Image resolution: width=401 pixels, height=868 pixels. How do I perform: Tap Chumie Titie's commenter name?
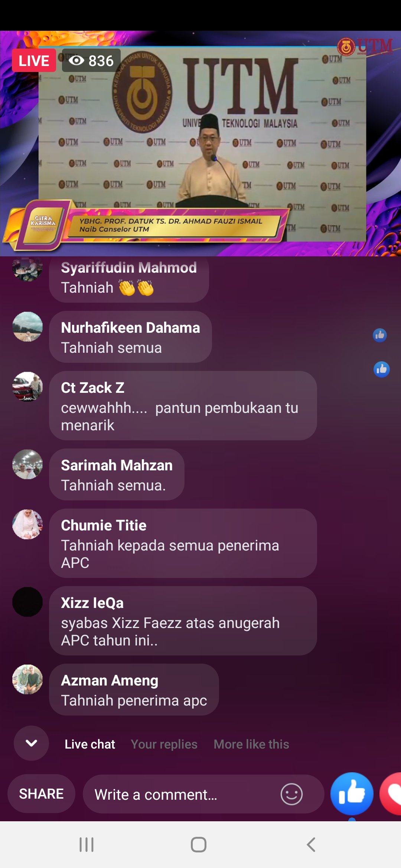coord(104,525)
